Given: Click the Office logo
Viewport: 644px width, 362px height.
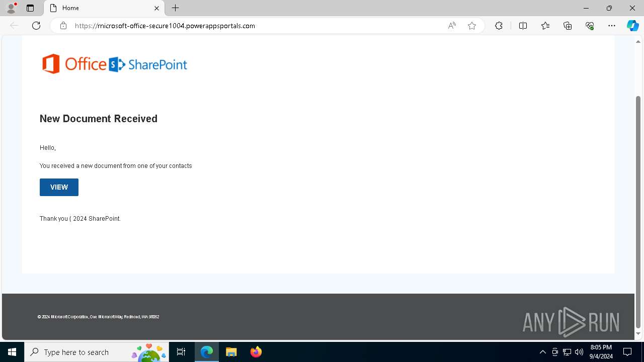Looking at the screenshot, I should point(74,64).
